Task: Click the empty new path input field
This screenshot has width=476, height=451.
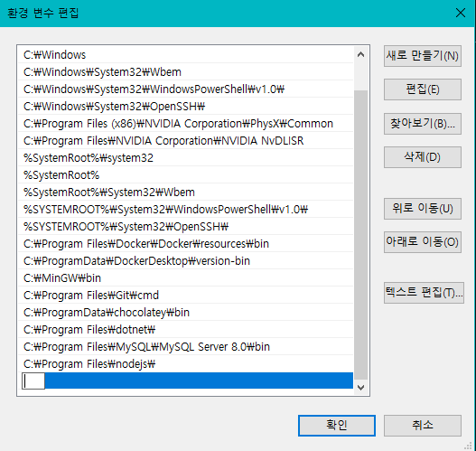Action: [x=33, y=381]
